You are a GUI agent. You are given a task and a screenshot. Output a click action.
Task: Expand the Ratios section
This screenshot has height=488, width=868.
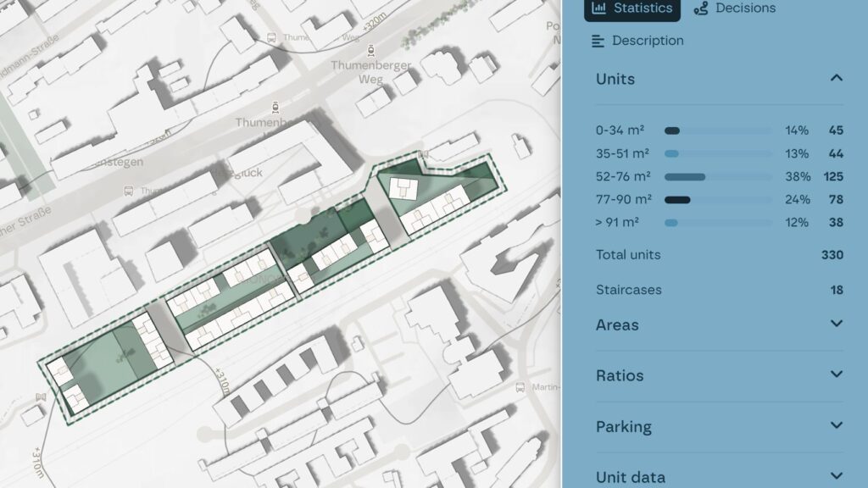pos(836,374)
